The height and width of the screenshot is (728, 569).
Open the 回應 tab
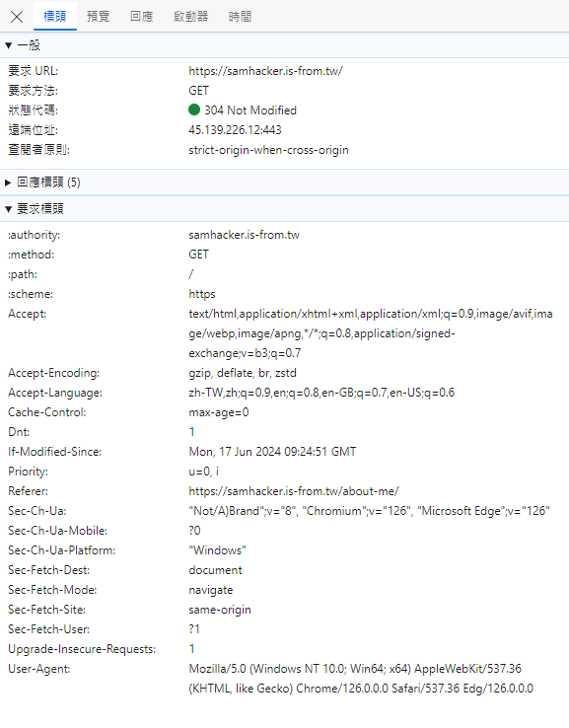pyautogui.click(x=142, y=17)
